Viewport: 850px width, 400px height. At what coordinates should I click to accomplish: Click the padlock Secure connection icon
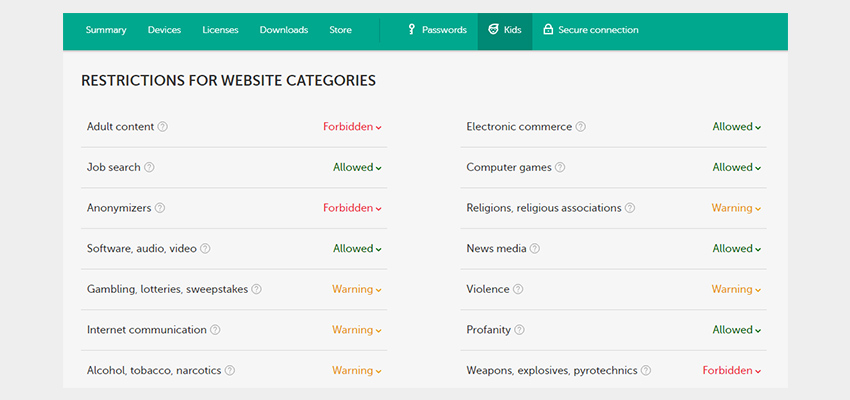tap(548, 30)
